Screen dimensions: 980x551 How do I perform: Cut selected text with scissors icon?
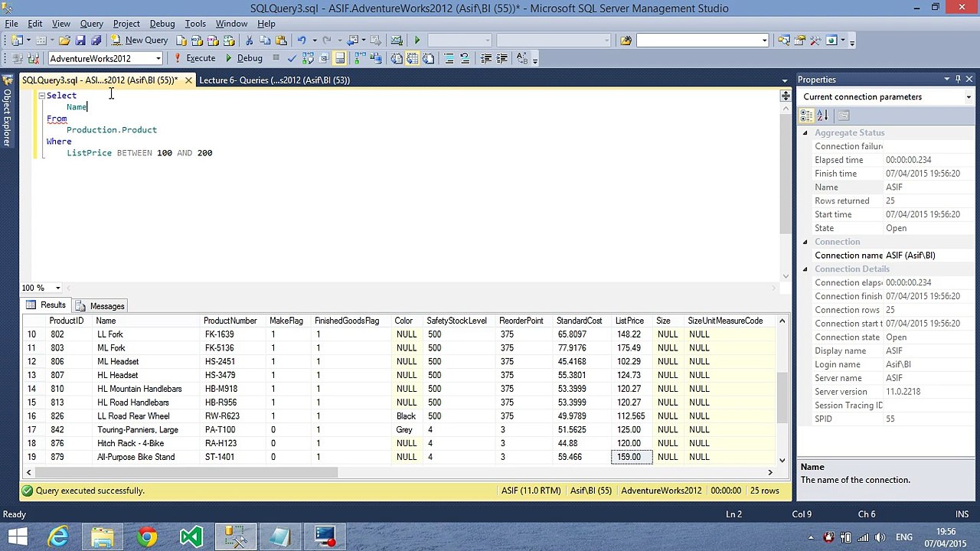tap(249, 40)
